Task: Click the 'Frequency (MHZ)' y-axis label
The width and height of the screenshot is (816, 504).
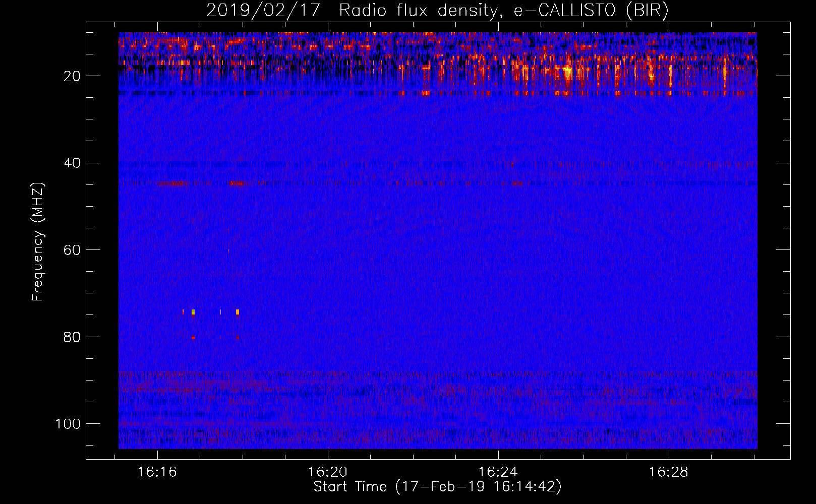Action: (38, 241)
